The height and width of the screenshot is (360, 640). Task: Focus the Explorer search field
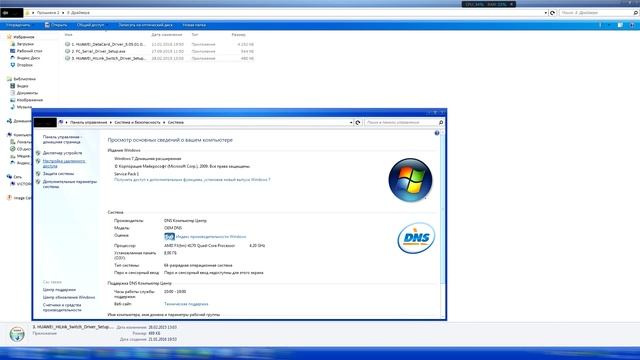[596, 13]
